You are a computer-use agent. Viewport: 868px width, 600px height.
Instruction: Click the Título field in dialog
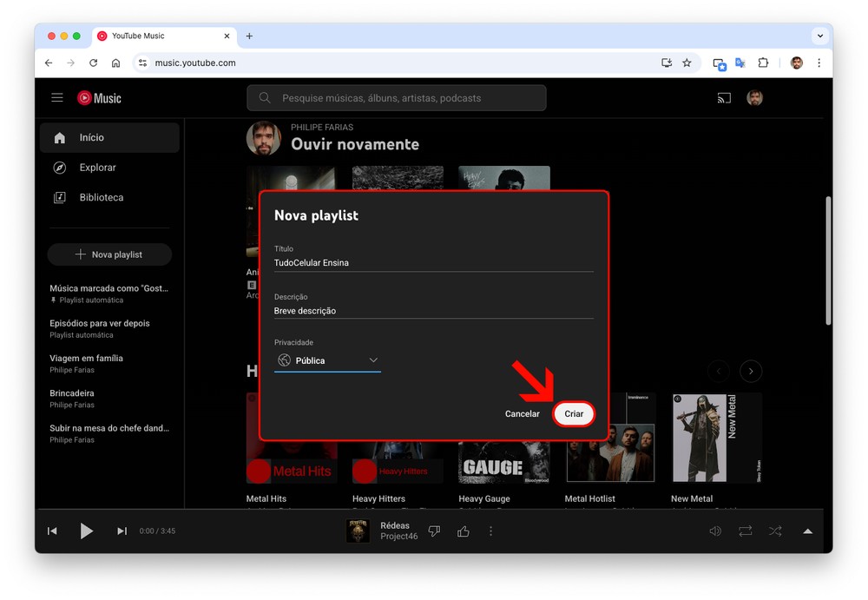point(433,262)
